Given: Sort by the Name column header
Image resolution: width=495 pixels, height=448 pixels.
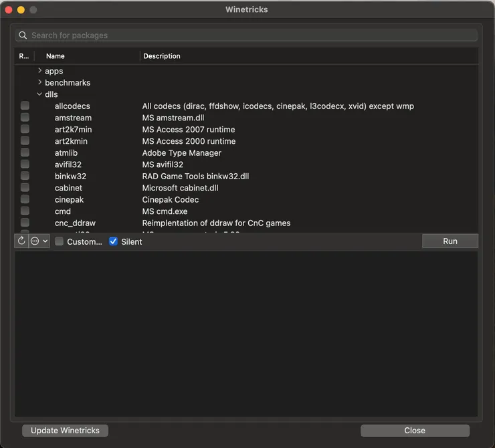Looking at the screenshot, I should pos(56,56).
